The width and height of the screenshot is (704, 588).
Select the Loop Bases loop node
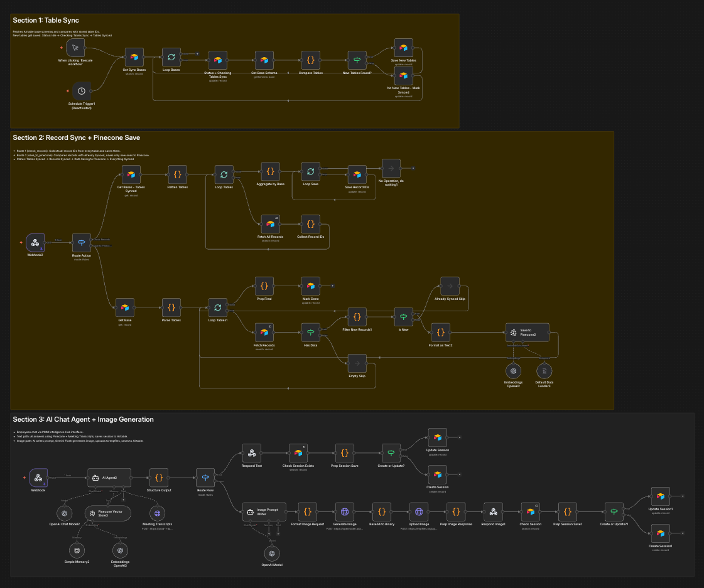click(x=171, y=56)
